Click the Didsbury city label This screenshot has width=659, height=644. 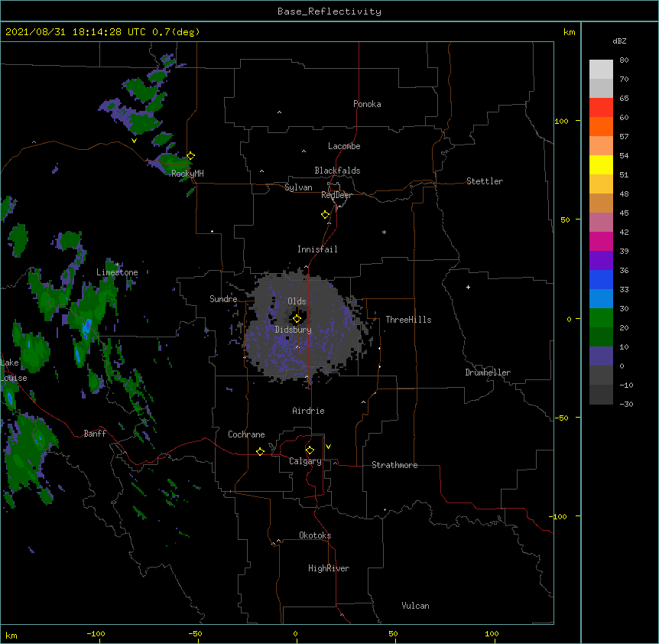point(294,330)
